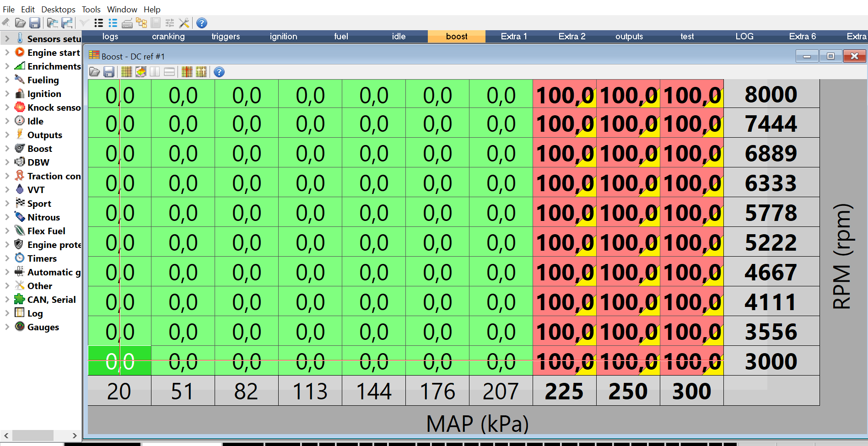Open the Tools menu
The height and width of the screenshot is (446, 868).
(x=91, y=9)
